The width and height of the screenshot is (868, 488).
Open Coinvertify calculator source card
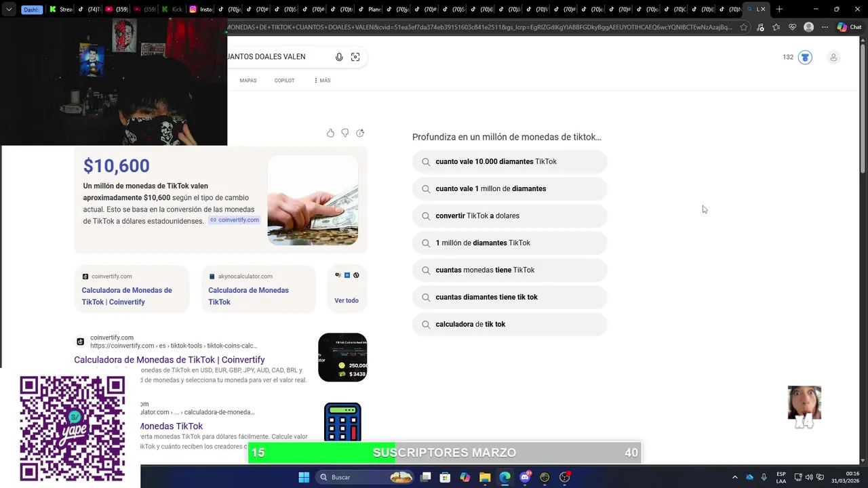(132, 289)
